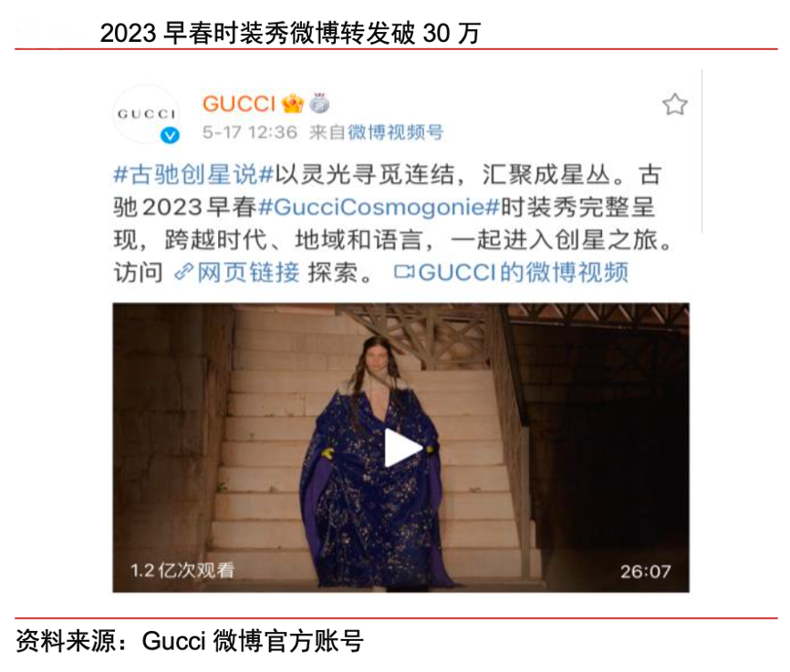Image resolution: width=790 pixels, height=672 pixels.
Task: Follow the 网页链接 web link
Action: pyautogui.click(x=248, y=273)
